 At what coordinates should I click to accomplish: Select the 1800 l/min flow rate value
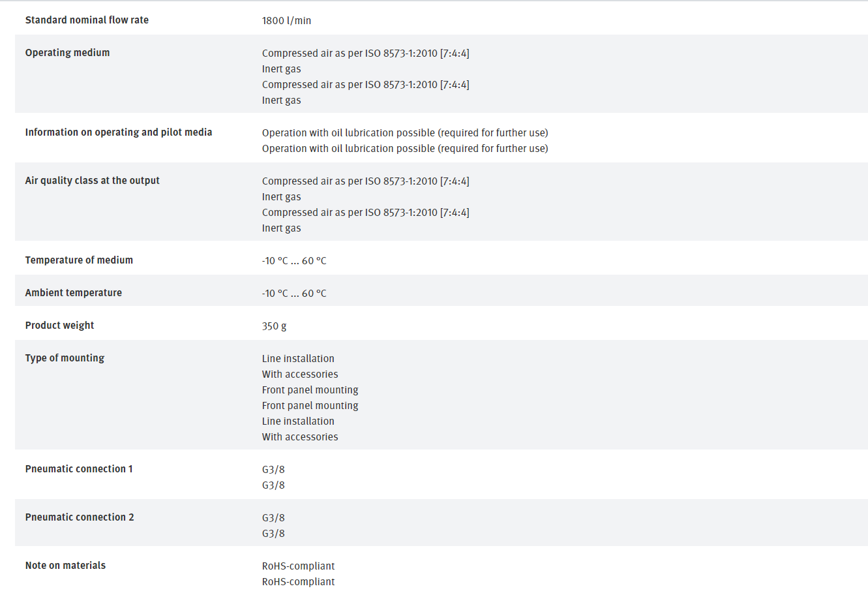coord(286,21)
